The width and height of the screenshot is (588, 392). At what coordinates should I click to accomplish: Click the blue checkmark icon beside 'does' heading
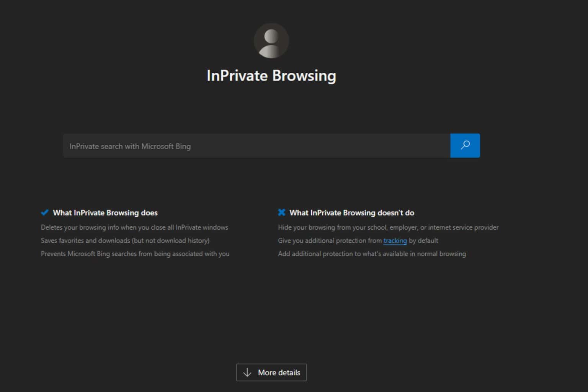[45, 212]
